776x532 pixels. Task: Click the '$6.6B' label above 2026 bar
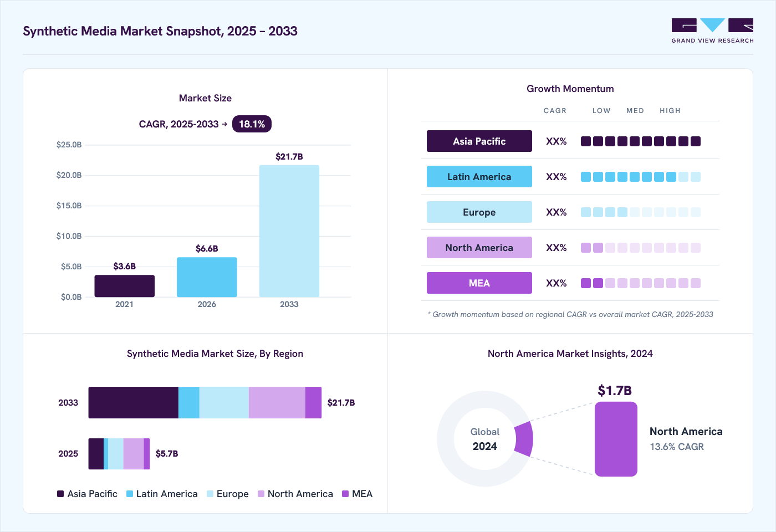[207, 249]
